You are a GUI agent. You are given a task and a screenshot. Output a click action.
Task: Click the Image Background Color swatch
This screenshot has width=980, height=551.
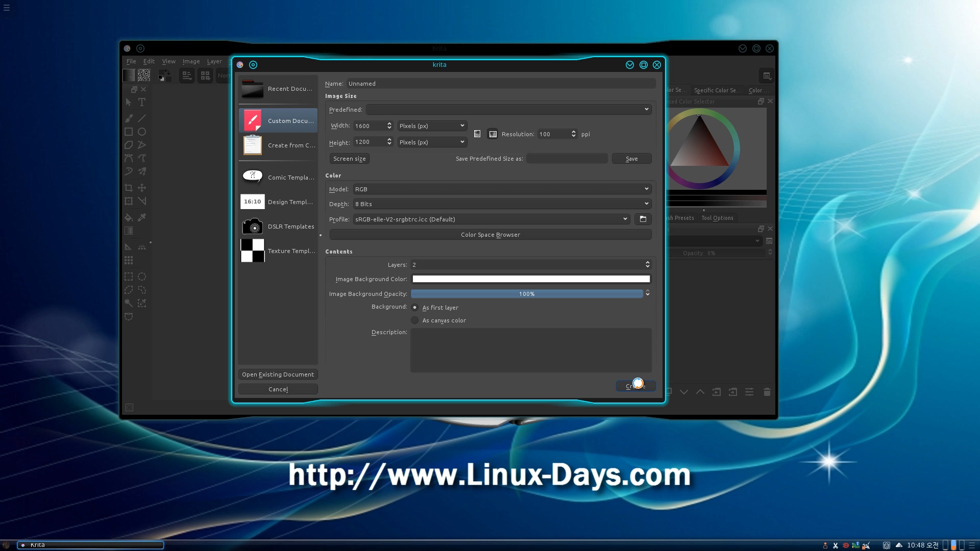point(531,279)
